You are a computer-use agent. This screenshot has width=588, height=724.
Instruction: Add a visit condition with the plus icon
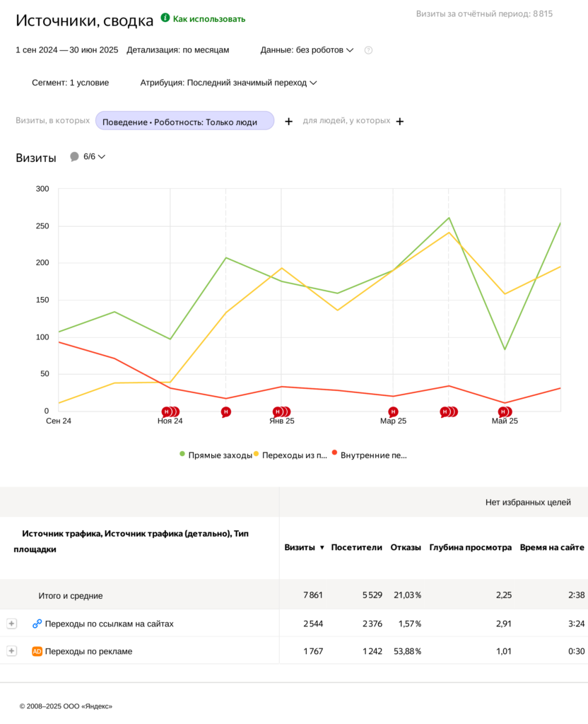(288, 122)
